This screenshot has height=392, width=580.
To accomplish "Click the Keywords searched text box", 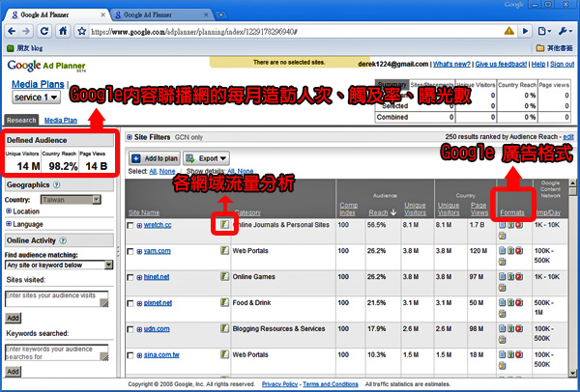I will (57, 352).
